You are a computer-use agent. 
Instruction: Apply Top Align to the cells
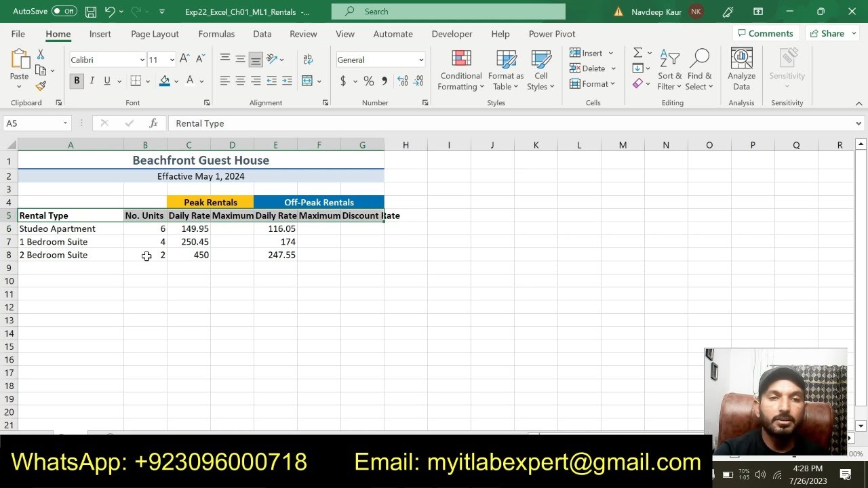[x=225, y=60]
